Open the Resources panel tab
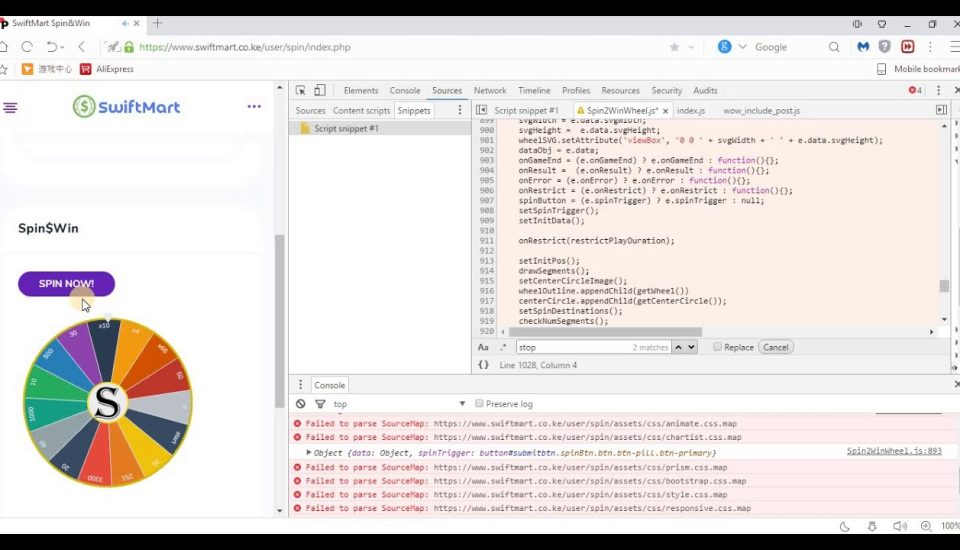The height and width of the screenshot is (550, 960). (x=620, y=91)
